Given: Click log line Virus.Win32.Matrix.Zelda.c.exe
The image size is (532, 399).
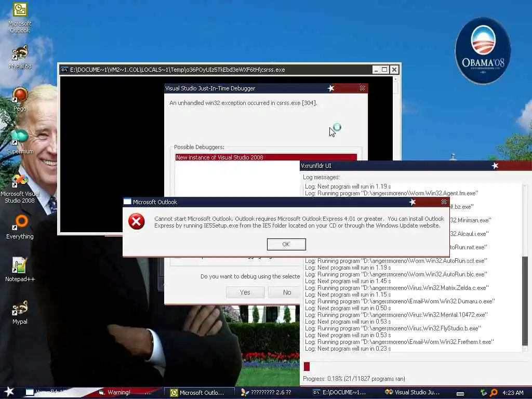Looking at the screenshot, I should click(x=396, y=288).
